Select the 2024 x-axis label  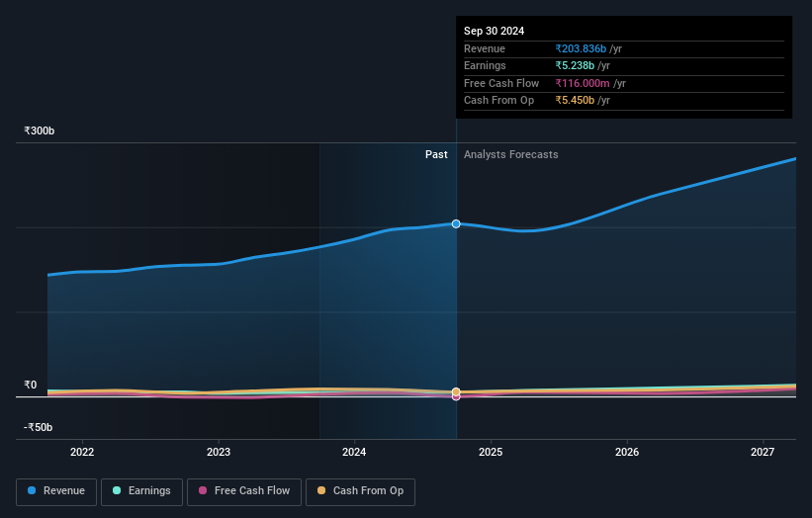354,452
